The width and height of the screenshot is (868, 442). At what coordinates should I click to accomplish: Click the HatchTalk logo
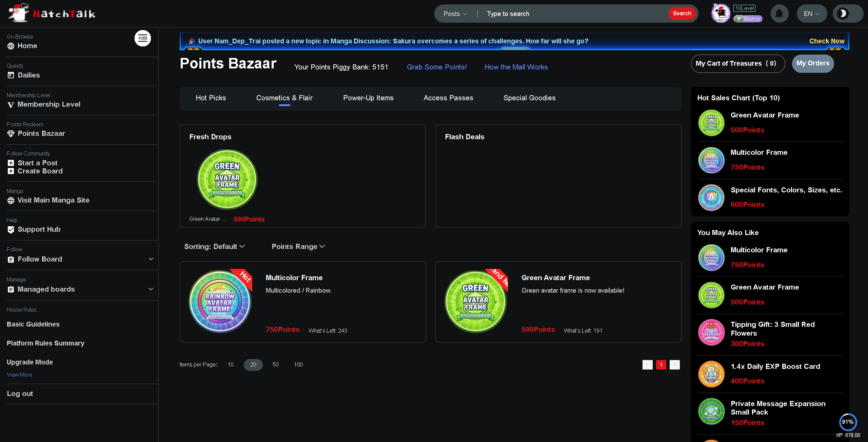pos(52,13)
